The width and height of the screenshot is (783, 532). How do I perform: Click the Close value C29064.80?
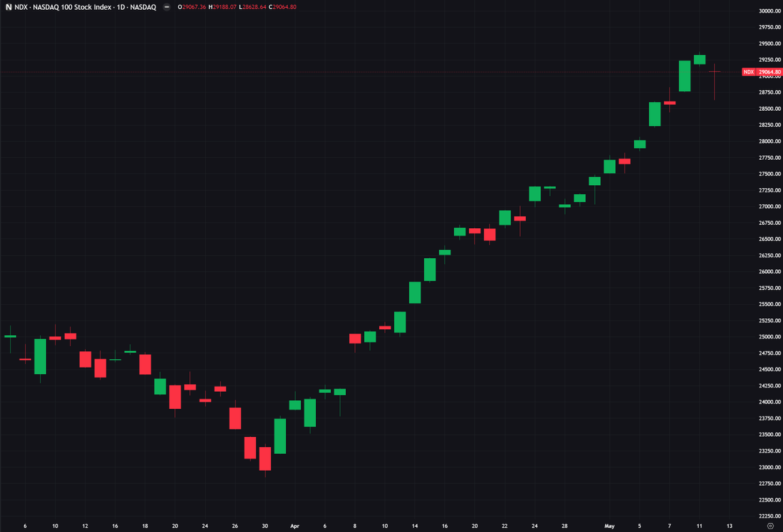click(x=283, y=7)
